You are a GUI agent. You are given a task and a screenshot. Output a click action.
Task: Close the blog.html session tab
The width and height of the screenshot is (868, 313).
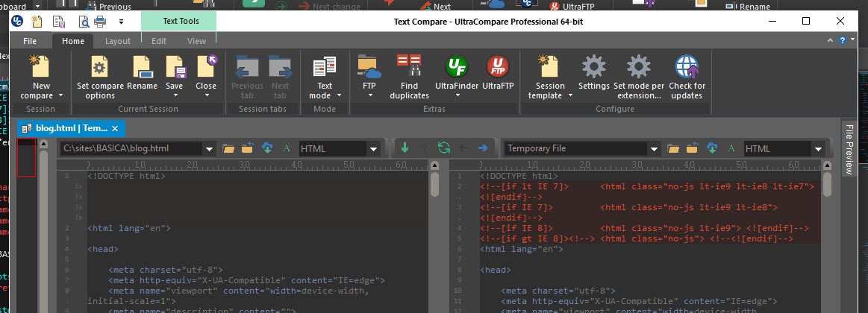[x=115, y=128]
